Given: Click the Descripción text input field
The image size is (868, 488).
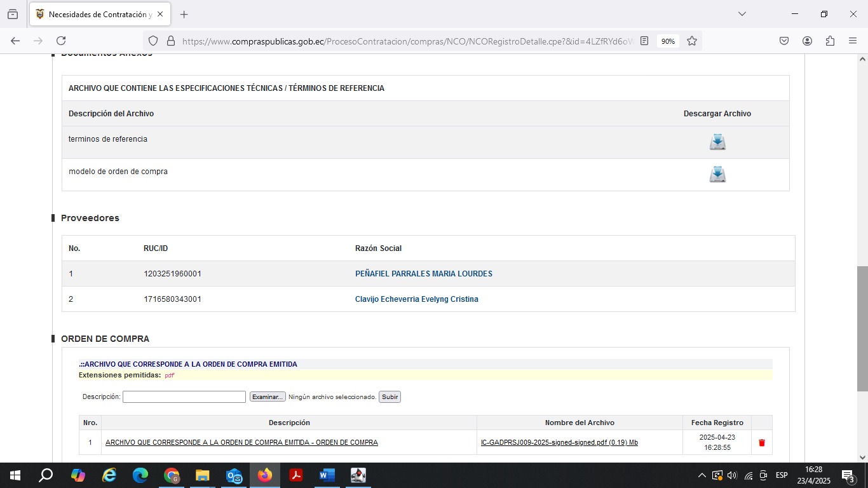Looking at the screenshot, I should [184, 396].
